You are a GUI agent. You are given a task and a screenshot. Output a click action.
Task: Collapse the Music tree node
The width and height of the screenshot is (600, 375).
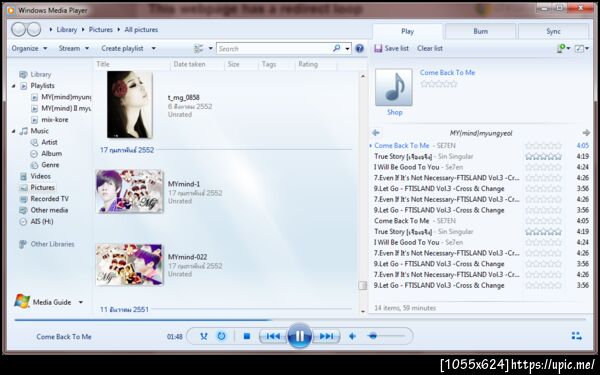point(13,131)
